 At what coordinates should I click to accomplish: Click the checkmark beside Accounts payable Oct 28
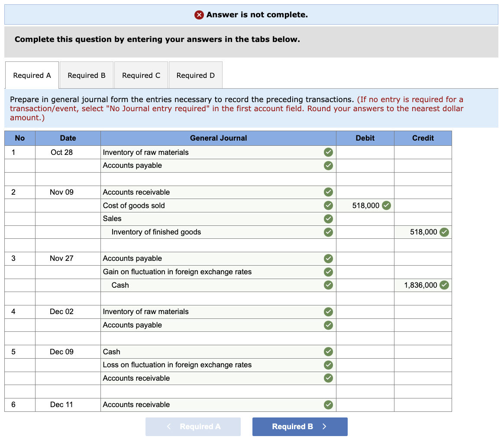pyautogui.click(x=328, y=165)
